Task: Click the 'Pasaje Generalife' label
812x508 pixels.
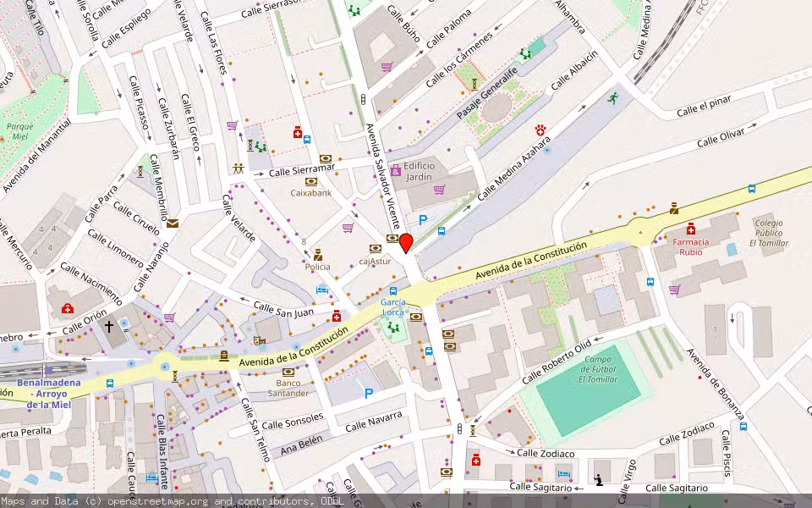Action: 487,93
